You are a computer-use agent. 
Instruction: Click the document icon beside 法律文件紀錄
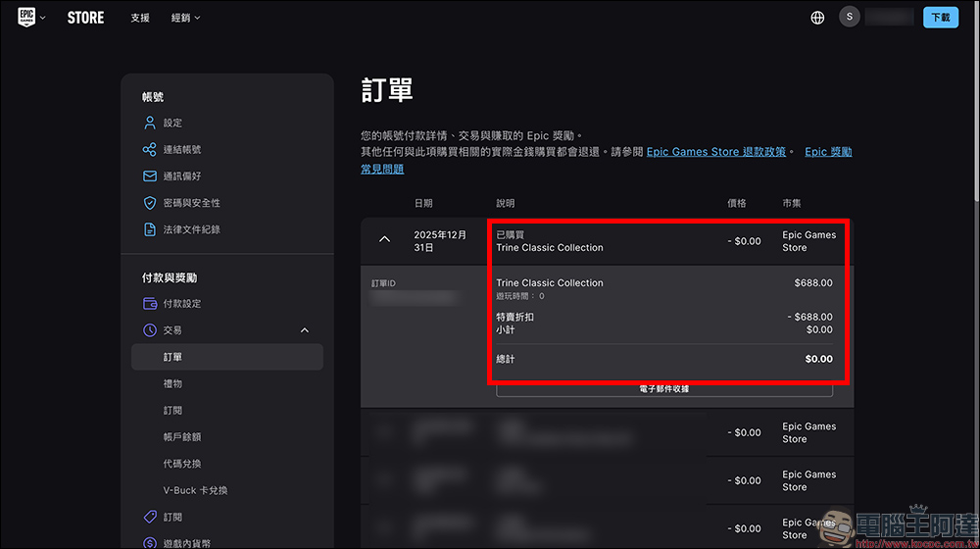click(149, 229)
